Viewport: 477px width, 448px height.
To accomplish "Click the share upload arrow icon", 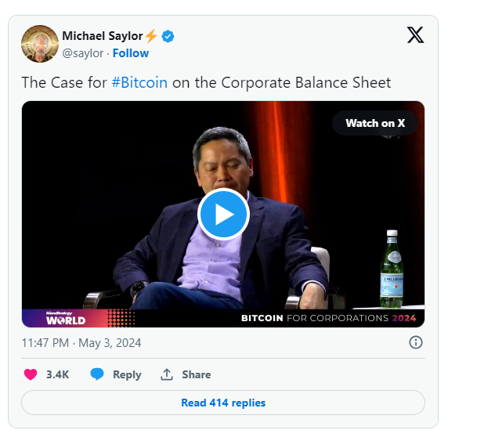I will tap(166, 374).
